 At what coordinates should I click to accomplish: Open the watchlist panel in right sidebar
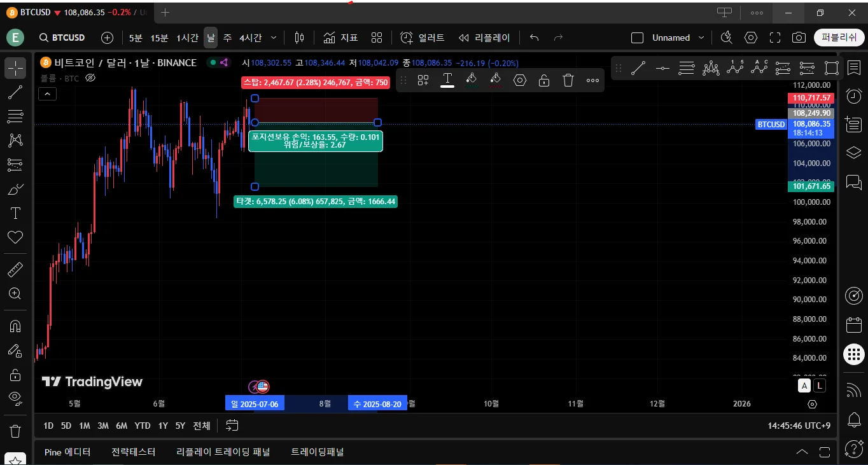pyautogui.click(x=853, y=68)
